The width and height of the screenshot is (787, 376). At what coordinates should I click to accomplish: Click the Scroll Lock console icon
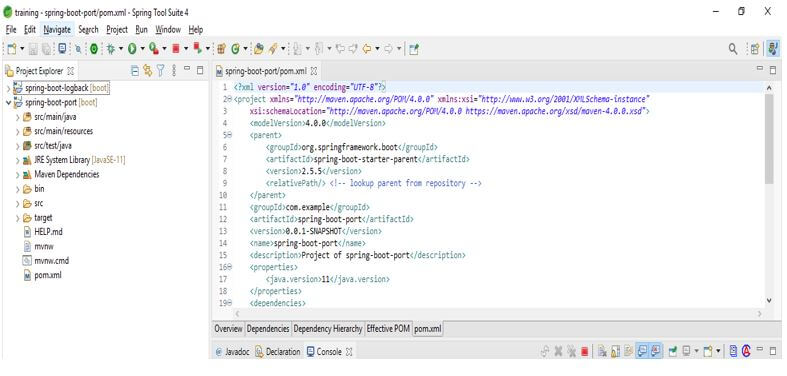tap(616, 352)
